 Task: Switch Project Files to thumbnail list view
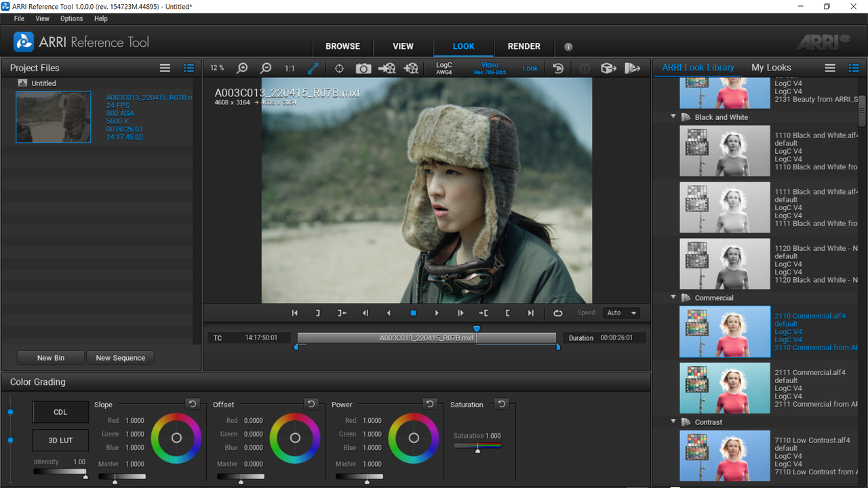[x=189, y=68]
